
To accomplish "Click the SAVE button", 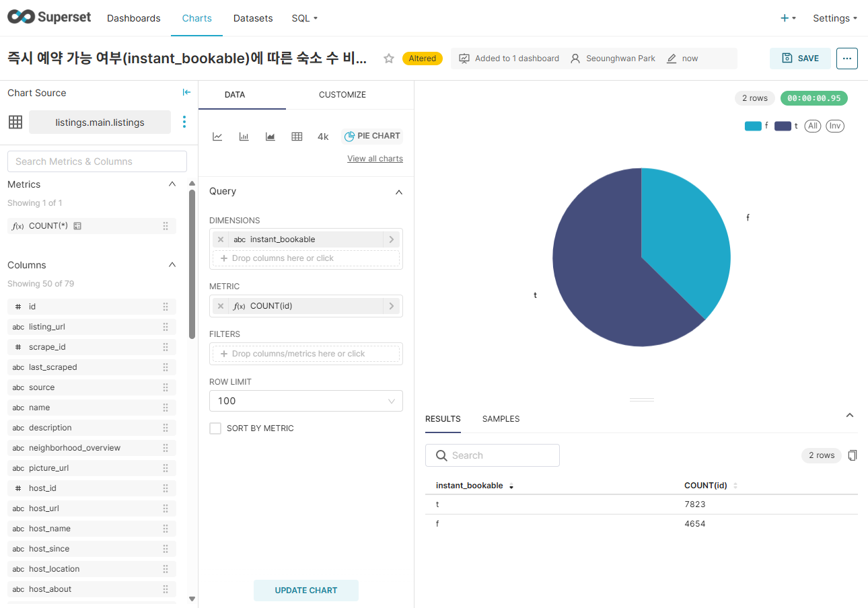I will coord(800,59).
